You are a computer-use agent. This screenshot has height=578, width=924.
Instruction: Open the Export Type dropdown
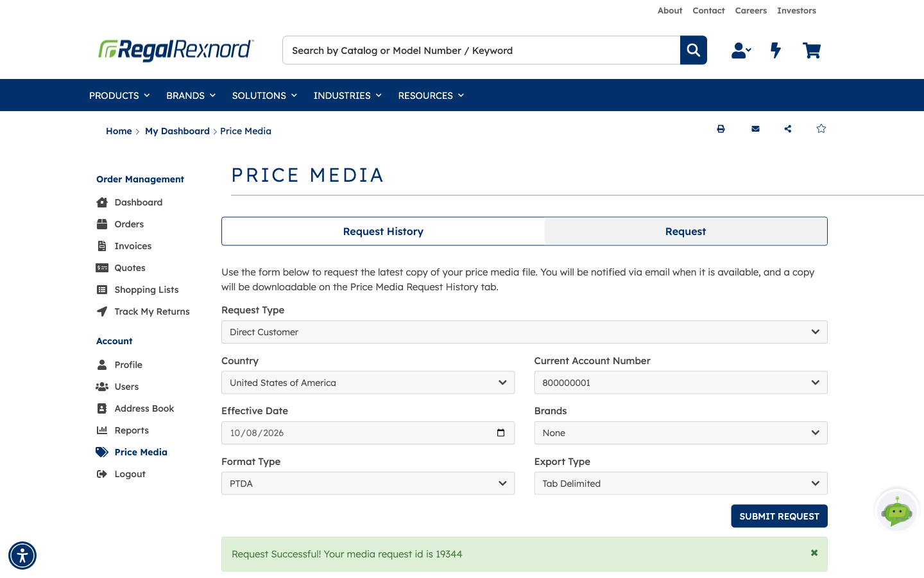click(681, 484)
